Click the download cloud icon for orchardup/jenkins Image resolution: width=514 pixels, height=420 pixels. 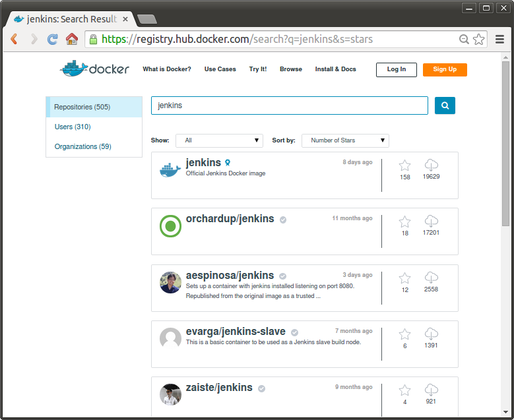(431, 221)
